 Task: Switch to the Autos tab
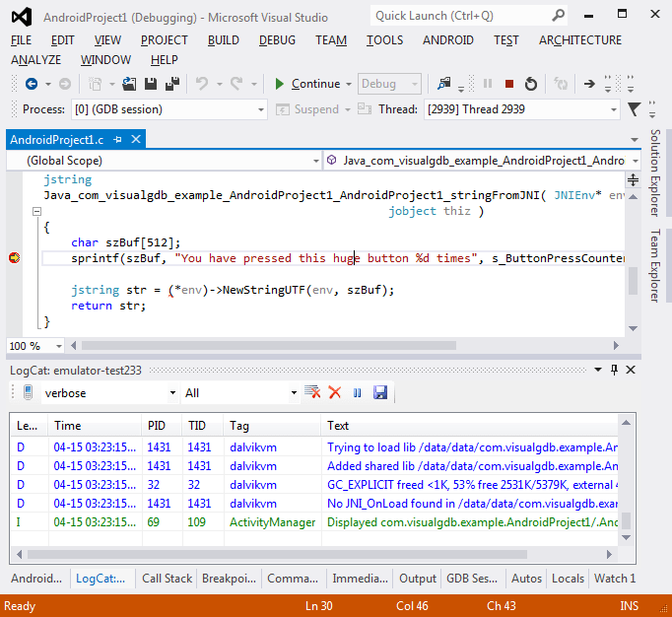coord(526,579)
